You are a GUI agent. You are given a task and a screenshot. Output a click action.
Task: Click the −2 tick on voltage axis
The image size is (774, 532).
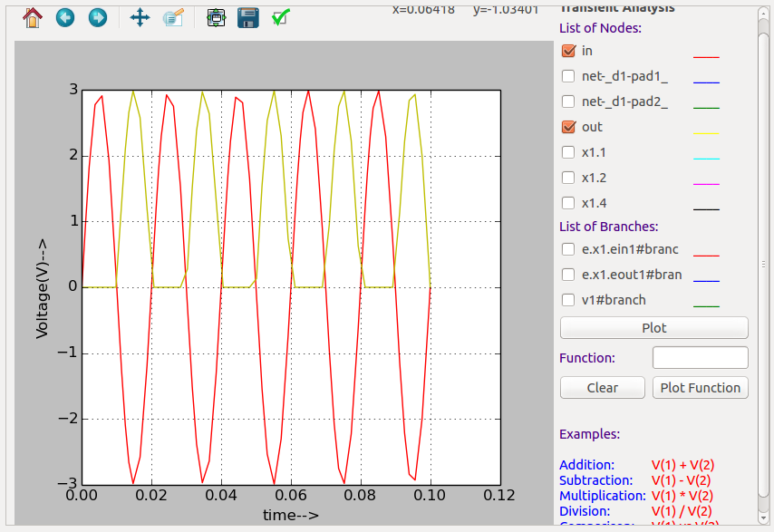click(x=68, y=419)
